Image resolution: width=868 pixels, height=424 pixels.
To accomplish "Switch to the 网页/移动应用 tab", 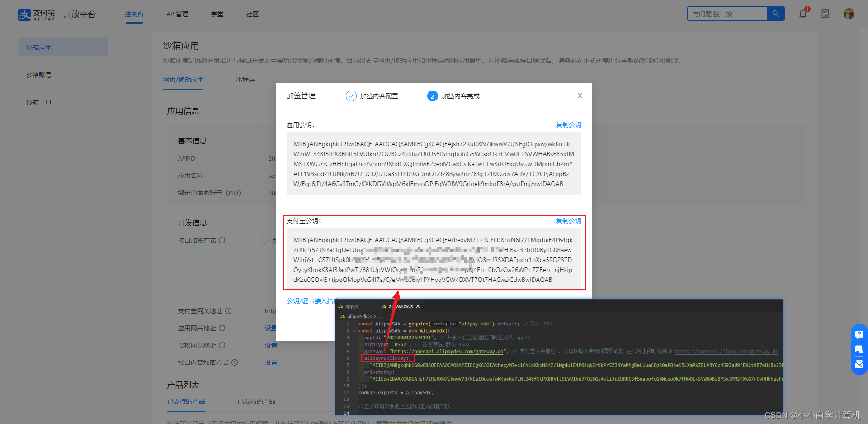I will click(x=183, y=80).
